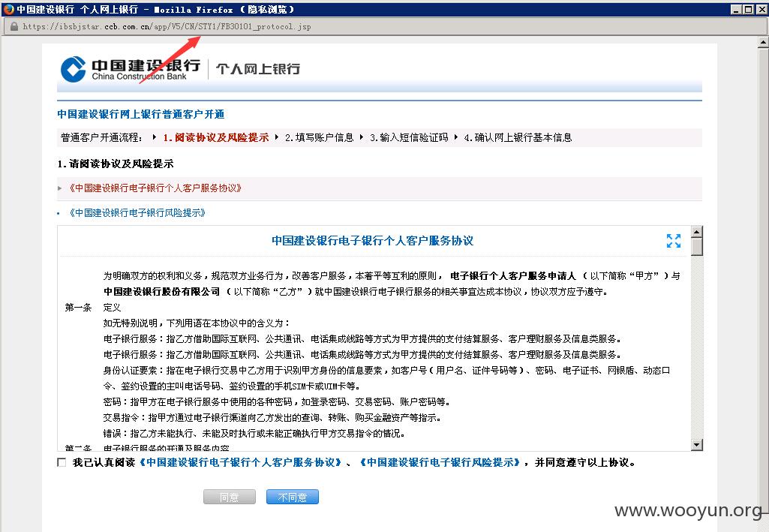Click the agreement box scroll-up arrow
This screenshot has width=769, height=532.
click(x=696, y=231)
